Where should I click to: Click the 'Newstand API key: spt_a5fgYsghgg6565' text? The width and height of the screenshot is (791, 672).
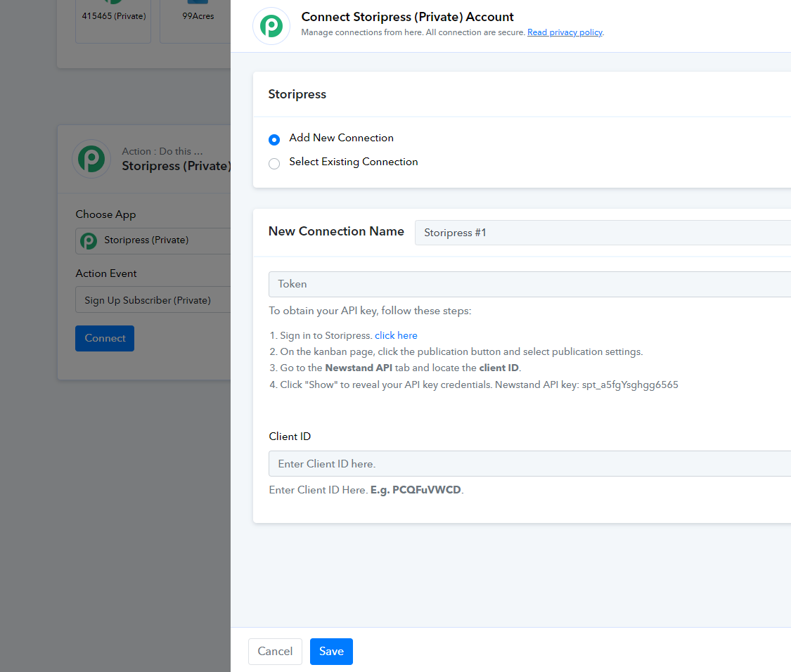click(586, 385)
